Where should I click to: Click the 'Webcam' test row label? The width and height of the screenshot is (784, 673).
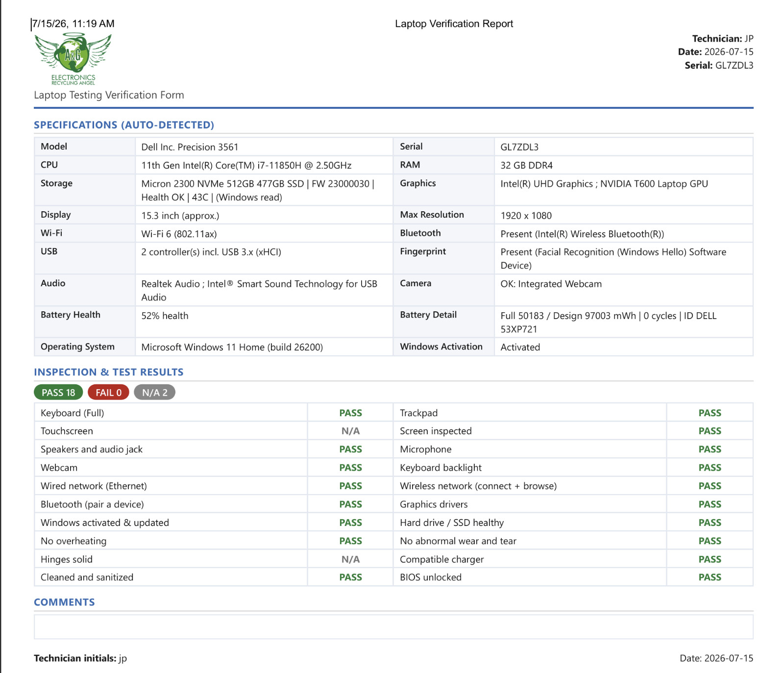tap(59, 468)
